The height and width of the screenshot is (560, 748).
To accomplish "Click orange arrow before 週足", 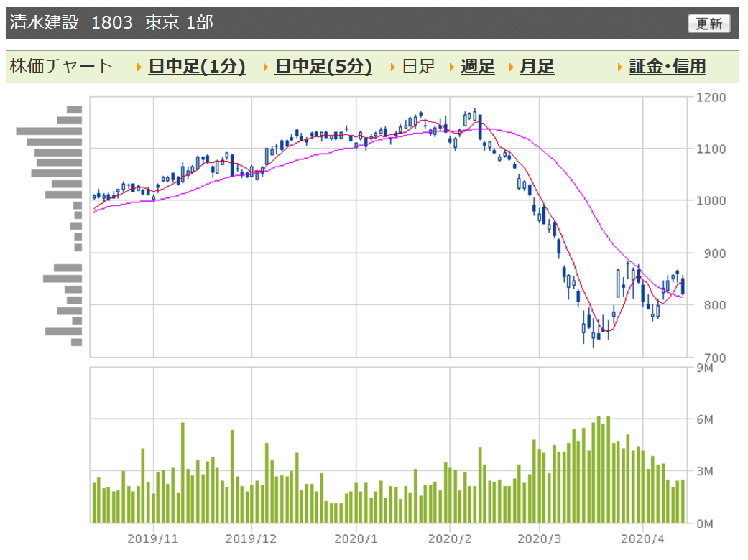I will [452, 67].
